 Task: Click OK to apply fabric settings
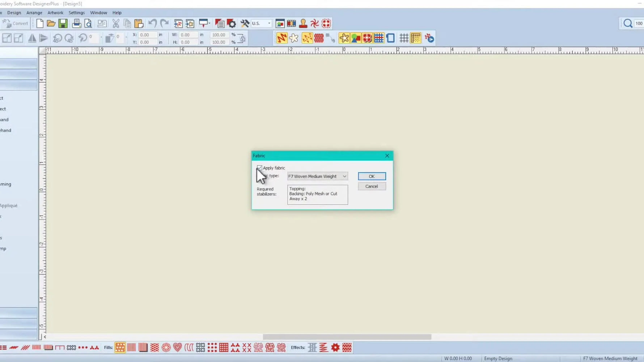tap(372, 176)
